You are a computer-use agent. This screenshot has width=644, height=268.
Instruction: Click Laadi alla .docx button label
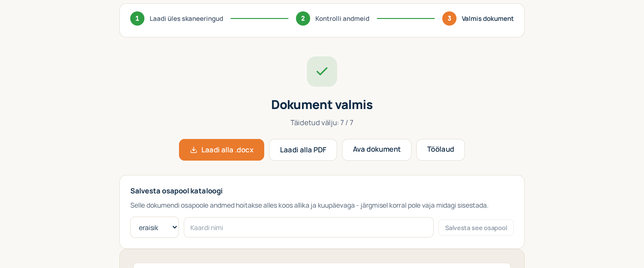pos(227,150)
